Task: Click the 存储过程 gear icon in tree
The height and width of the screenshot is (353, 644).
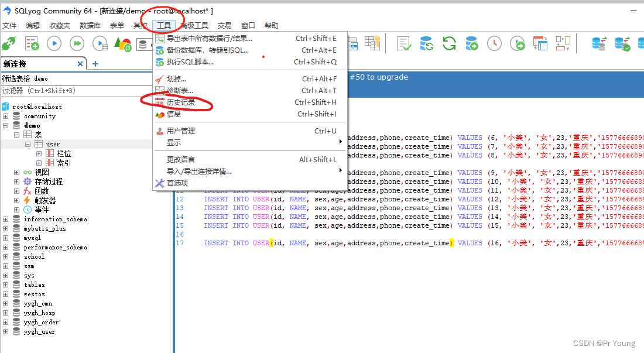Action: [28, 181]
